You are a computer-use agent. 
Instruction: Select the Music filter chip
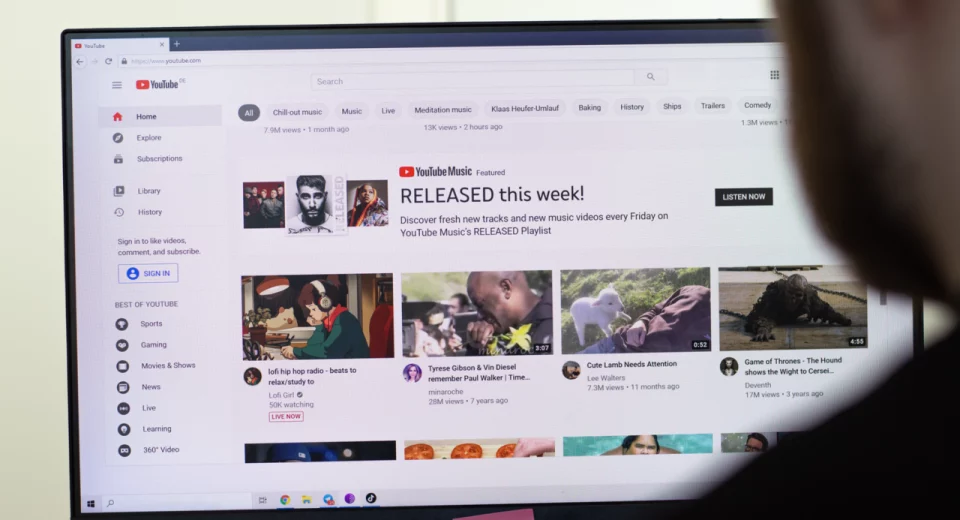pos(351,111)
